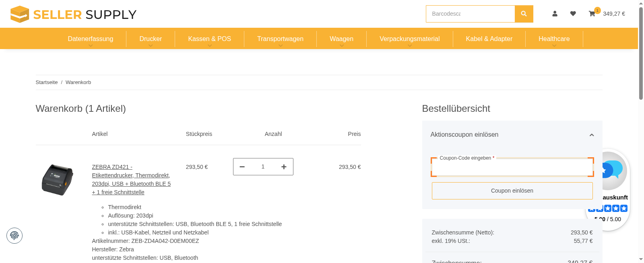Open the wishlist heart icon
This screenshot has height=263, width=644.
click(573, 14)
